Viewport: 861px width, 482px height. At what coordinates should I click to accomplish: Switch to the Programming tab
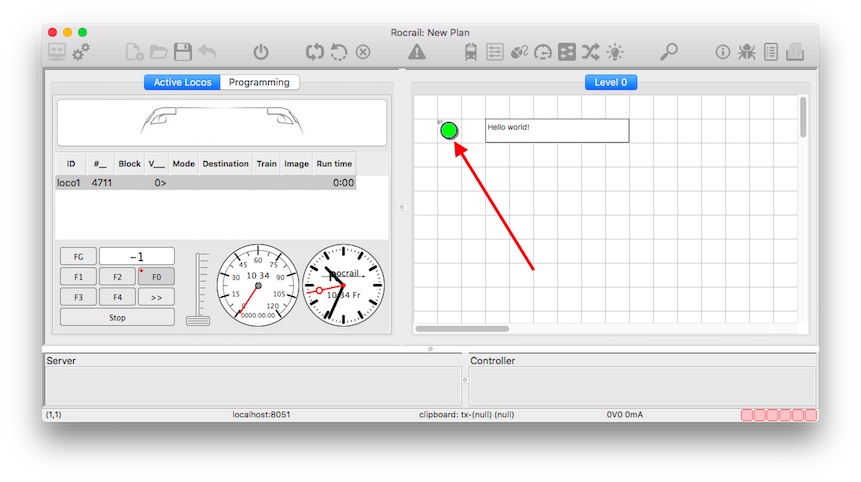click(x=259, y=82)
